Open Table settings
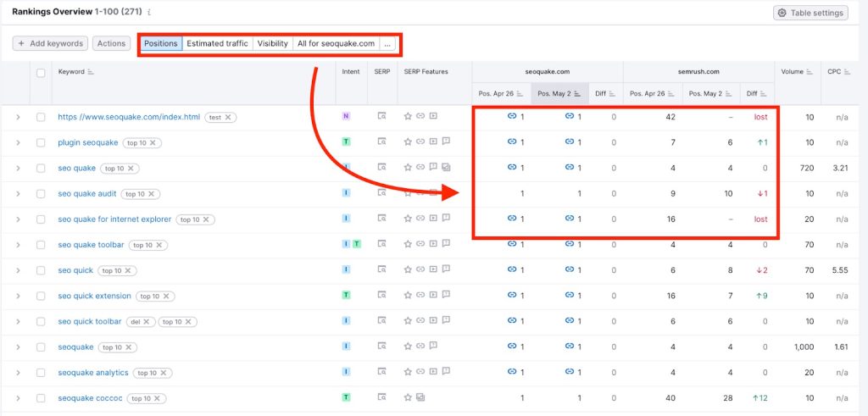This screenshot has width=868, height=416. (x=810, y=13)
